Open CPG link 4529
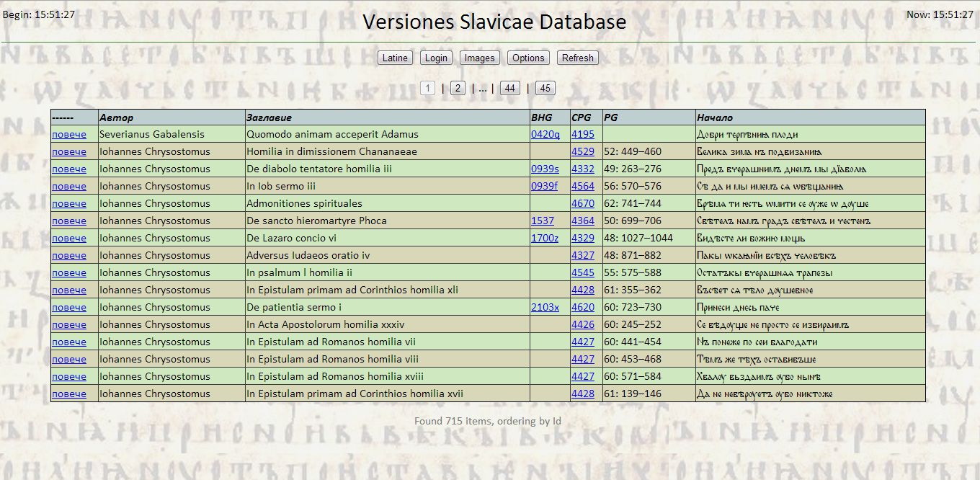Viewport: 980px width, 480px height. [583, 151]
